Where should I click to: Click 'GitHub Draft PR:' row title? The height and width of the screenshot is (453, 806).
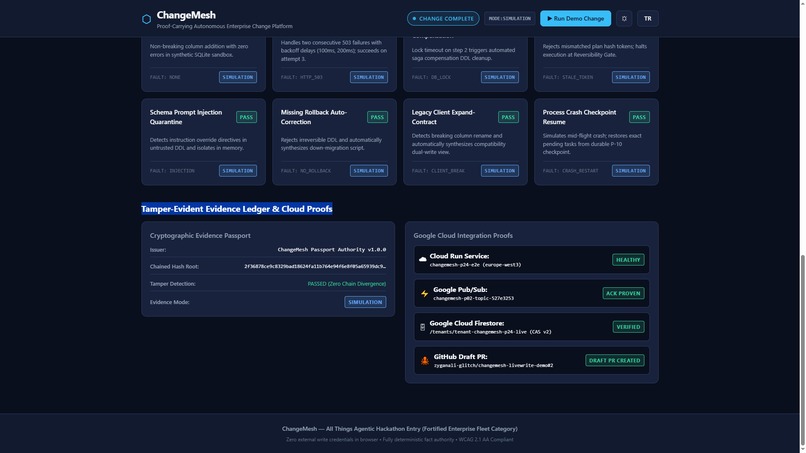[461, 357]
